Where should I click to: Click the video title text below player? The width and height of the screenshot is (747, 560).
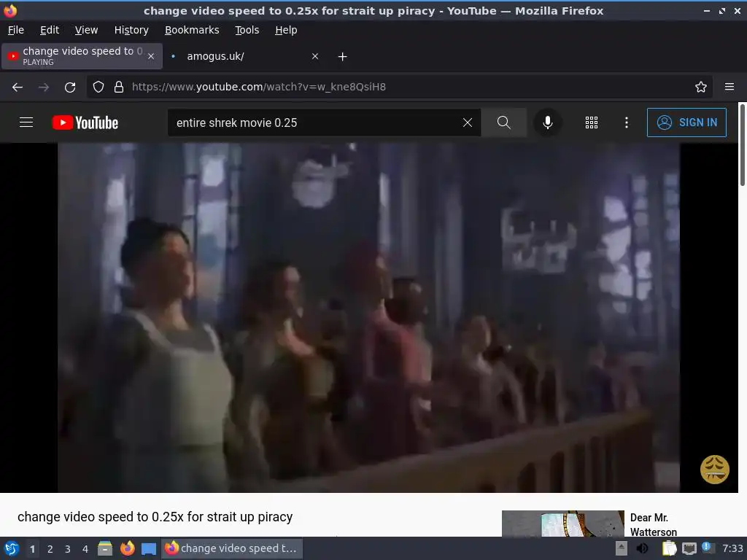155,517
